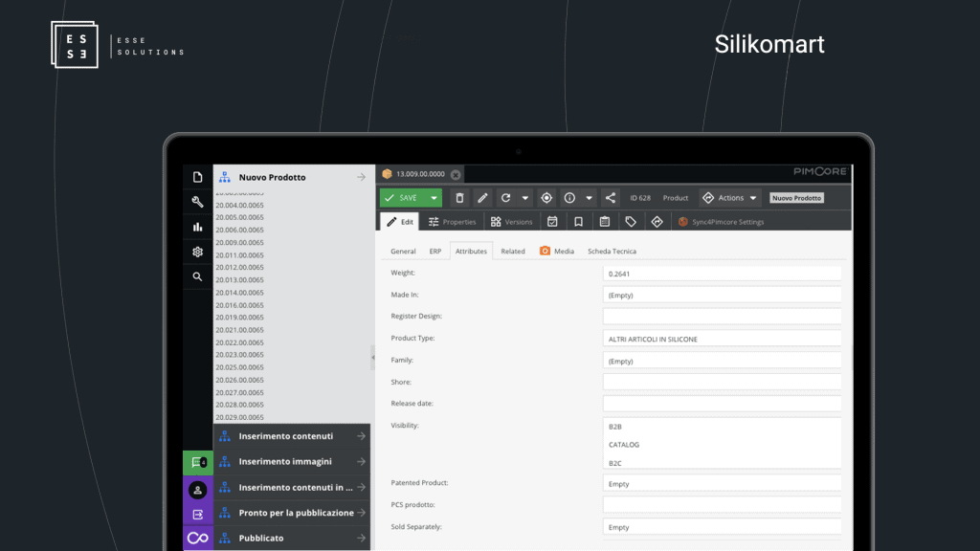Open the reload dropdown arrow

(x=525, y=198)
